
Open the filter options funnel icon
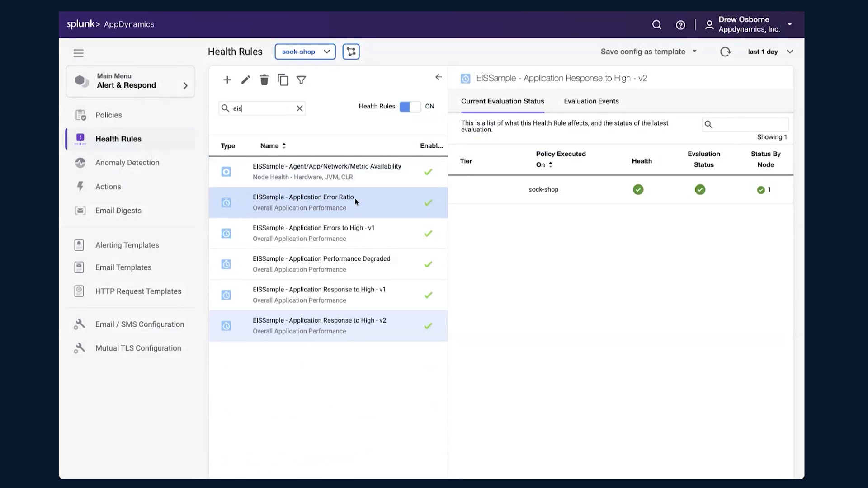(x=301, y=80)
